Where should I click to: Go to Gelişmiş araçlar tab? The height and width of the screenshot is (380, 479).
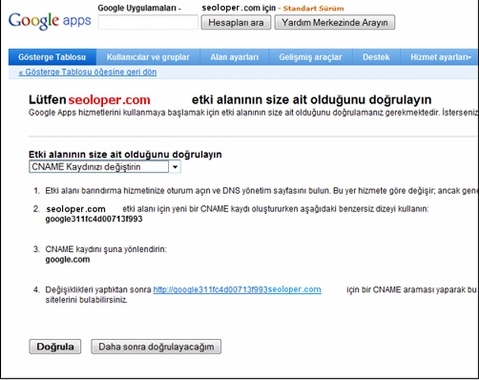(310, 57)
